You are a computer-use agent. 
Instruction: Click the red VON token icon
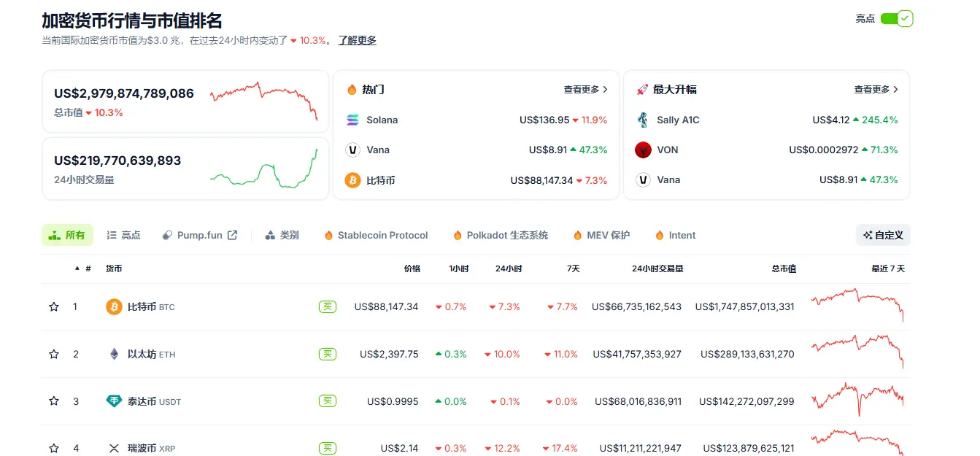643,150
